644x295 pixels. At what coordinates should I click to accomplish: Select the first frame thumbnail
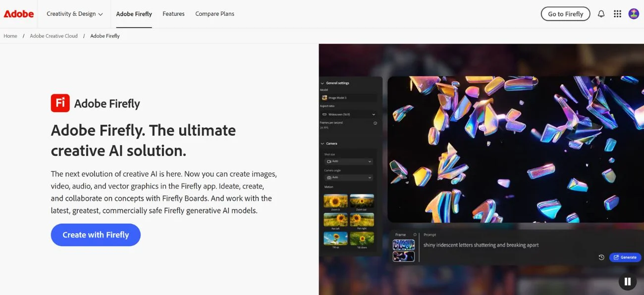click(403, 245)
